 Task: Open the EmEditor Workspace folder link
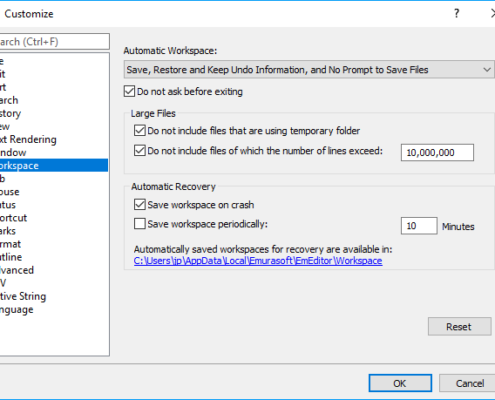pos(258,261)
